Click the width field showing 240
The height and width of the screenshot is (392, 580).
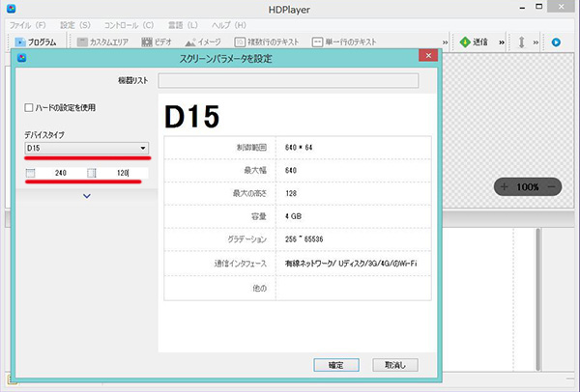pos(61,173)
